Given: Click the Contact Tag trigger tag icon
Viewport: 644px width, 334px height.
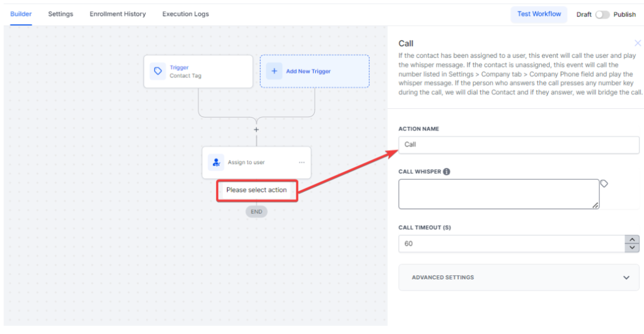Looking at the screenshot, I should 158,71.
